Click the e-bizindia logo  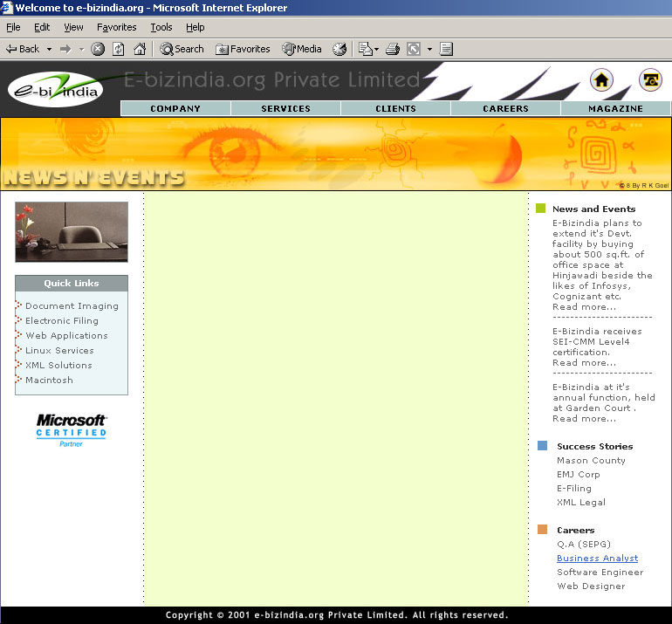pos(56,89)
